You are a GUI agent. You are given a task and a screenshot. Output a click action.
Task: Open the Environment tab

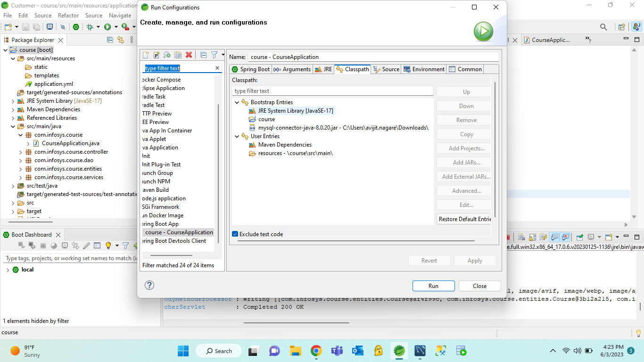pos(424,69)
